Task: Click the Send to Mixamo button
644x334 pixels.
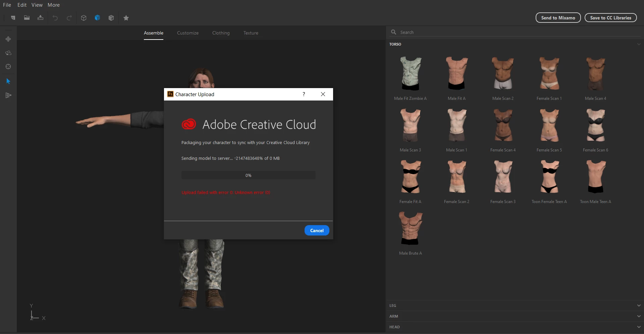Action: coord(558,18)
